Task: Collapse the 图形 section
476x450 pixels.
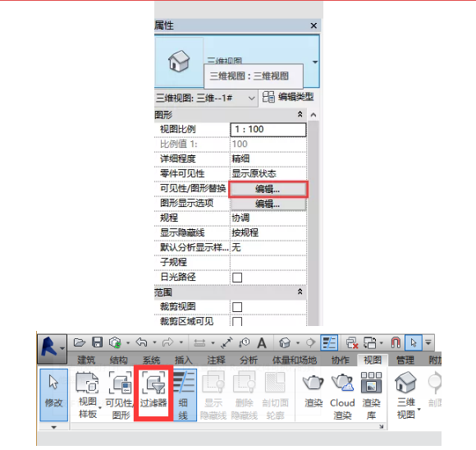Action: [x=300, y=114]
